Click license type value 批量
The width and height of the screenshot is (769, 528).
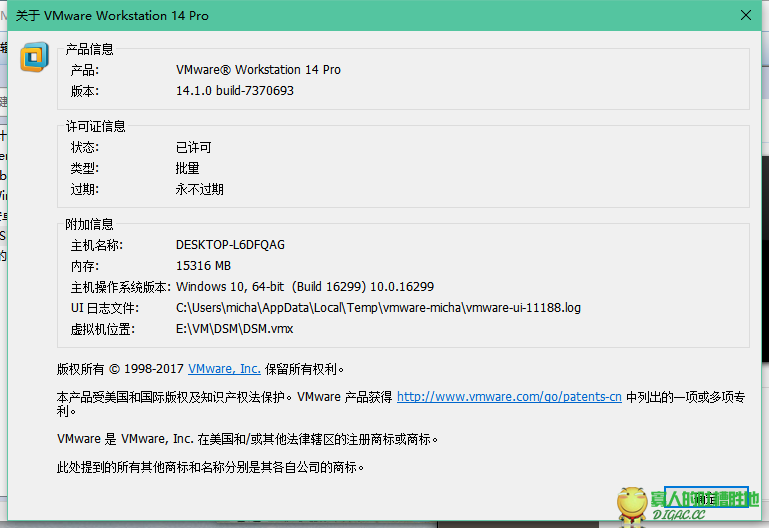(x=187, y=168)
